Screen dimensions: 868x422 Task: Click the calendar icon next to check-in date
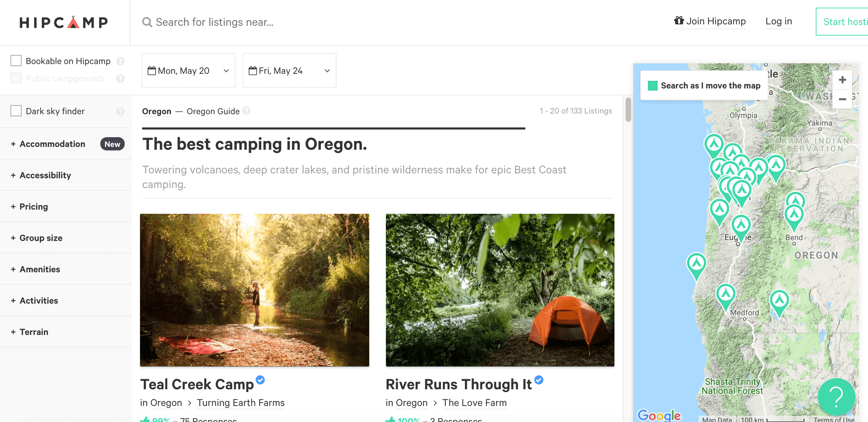click(152, 70)
